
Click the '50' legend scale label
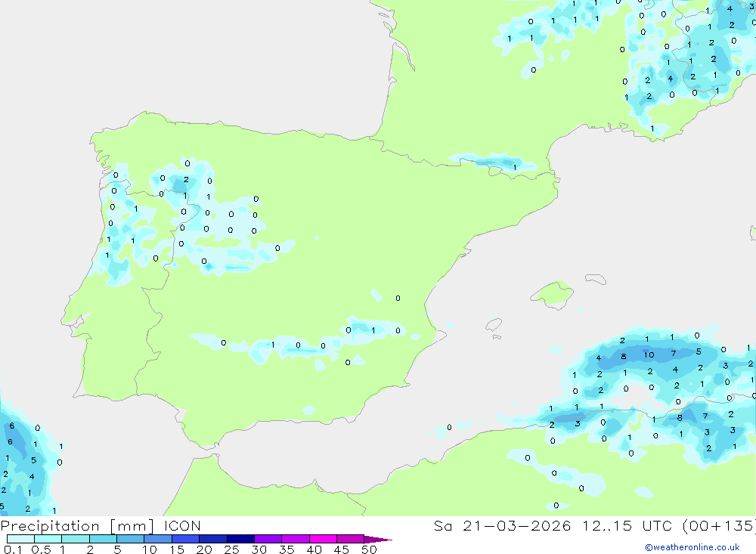coord(369,549)
